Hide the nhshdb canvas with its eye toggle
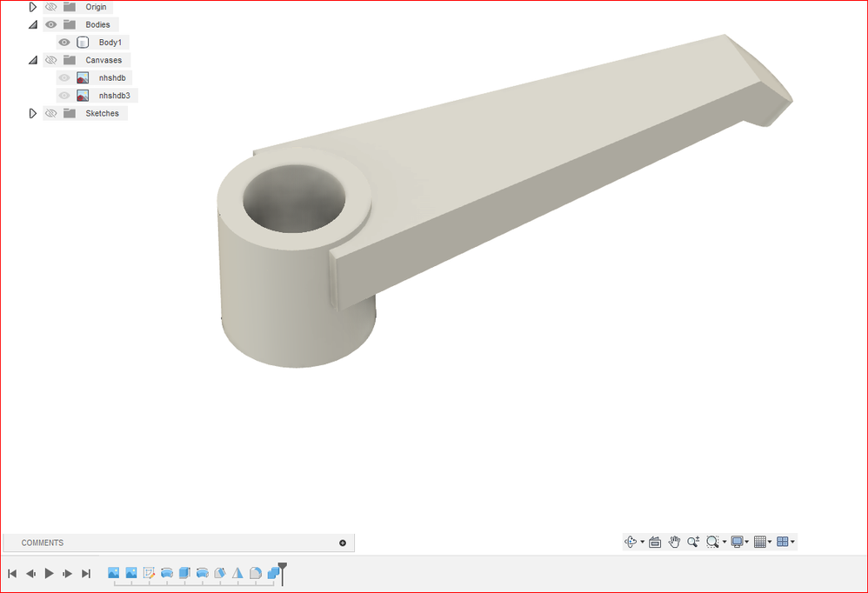Image resolution: width=868 pixels, height=593 pixels. tap(63, 77)
